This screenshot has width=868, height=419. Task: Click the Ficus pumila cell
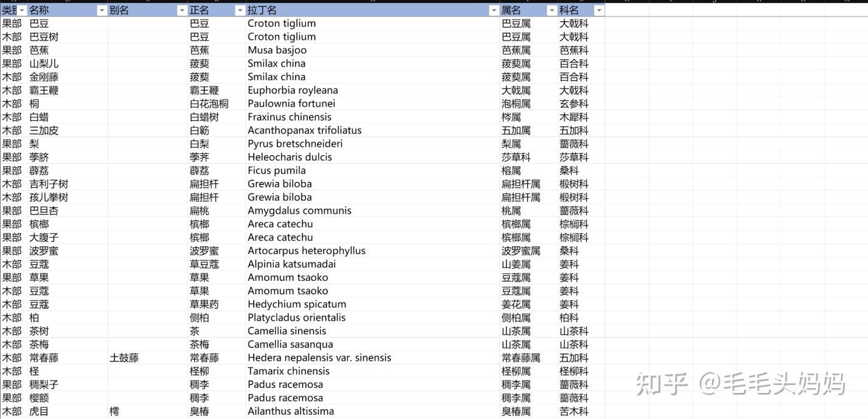(373, 170)
